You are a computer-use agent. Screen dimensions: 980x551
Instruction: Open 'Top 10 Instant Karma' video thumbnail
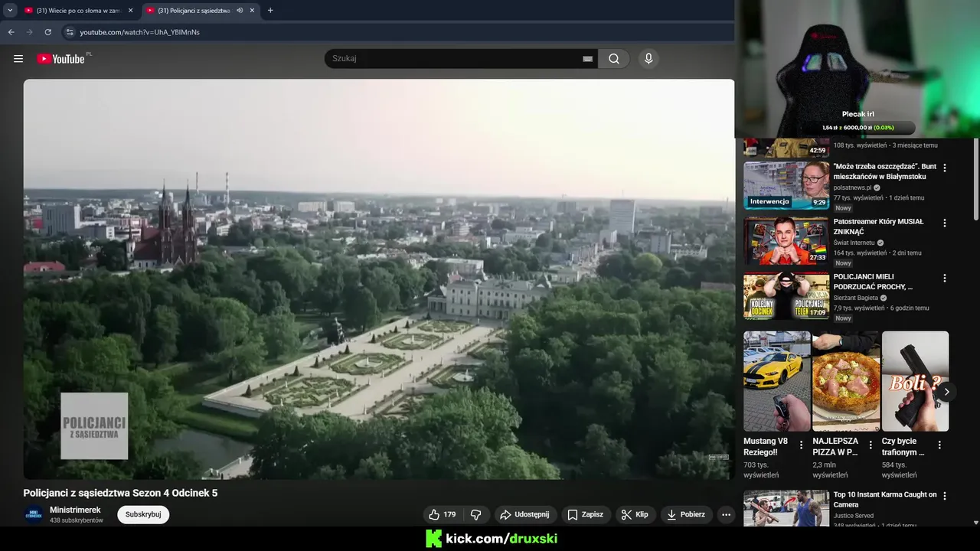pos(786,508)
